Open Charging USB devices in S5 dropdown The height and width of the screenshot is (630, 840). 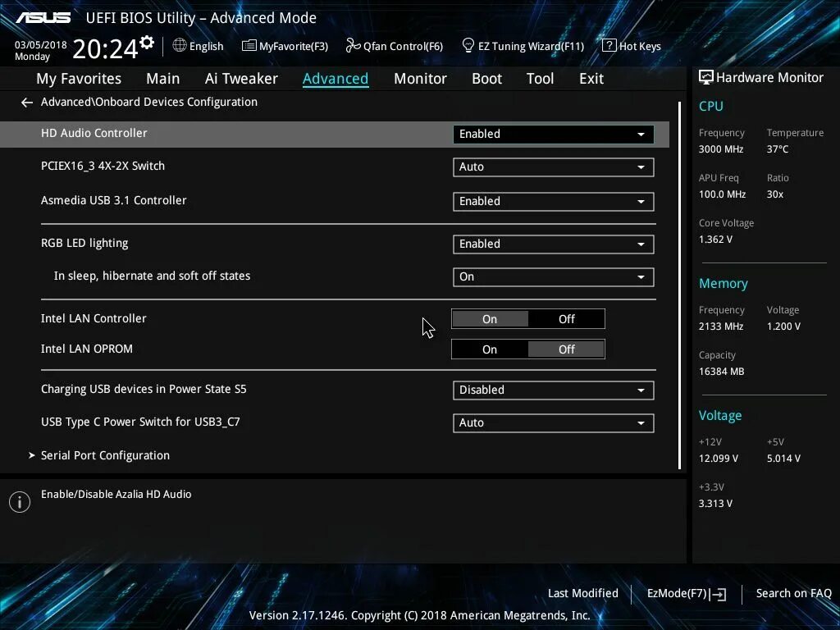(x=554, y=390)
